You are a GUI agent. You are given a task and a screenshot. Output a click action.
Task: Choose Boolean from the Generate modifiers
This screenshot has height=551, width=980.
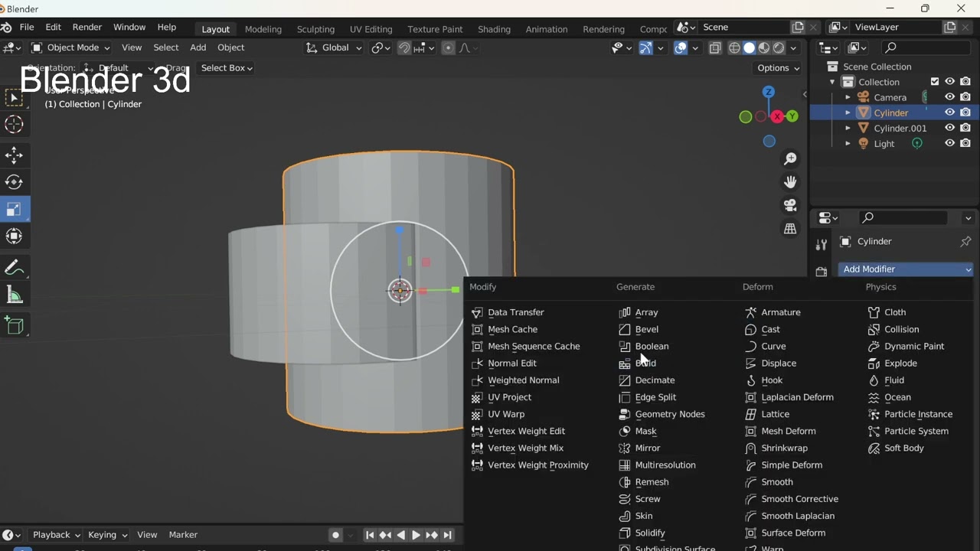pyautogui.click(x=652, y=347)
